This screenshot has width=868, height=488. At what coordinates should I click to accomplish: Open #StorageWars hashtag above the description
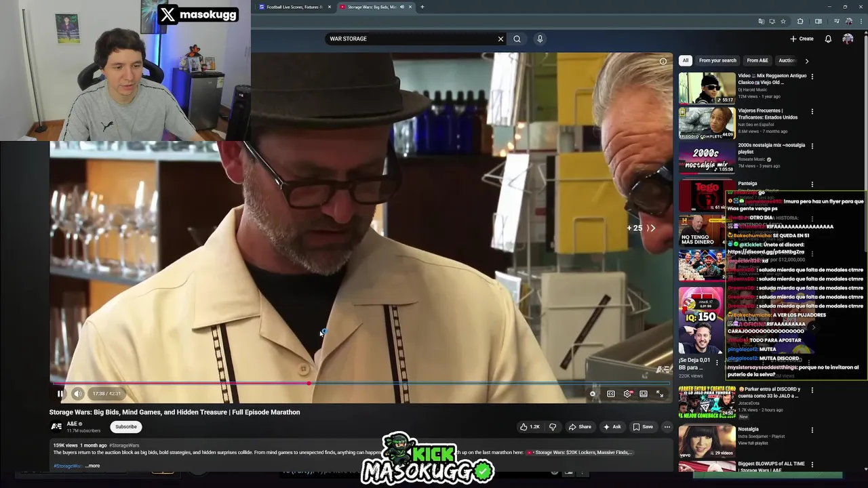(124, 445)
